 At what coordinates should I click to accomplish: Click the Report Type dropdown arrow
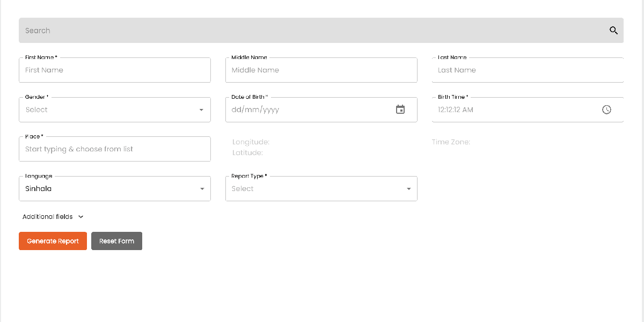408,189
